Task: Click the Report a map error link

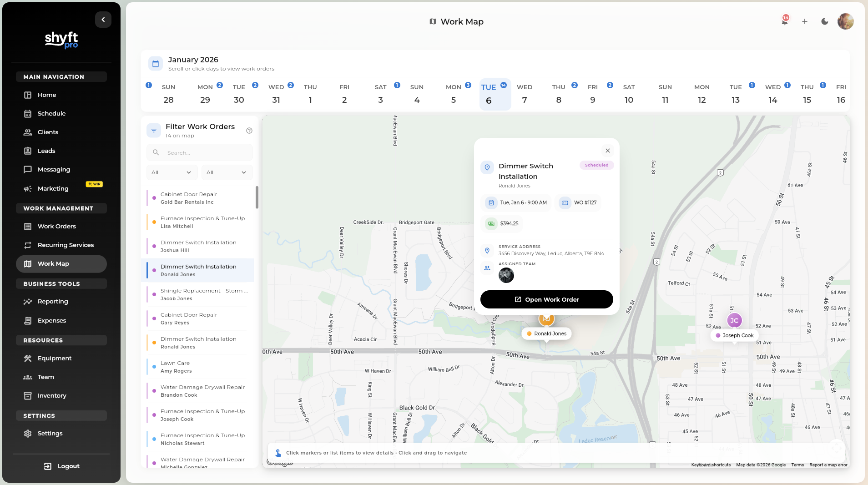Action: pos(828,465)
